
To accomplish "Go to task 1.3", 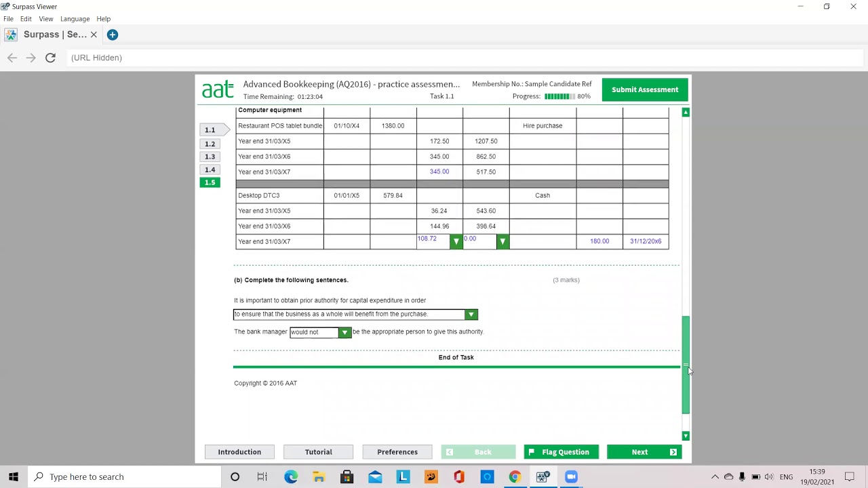I will coord(210,157).
